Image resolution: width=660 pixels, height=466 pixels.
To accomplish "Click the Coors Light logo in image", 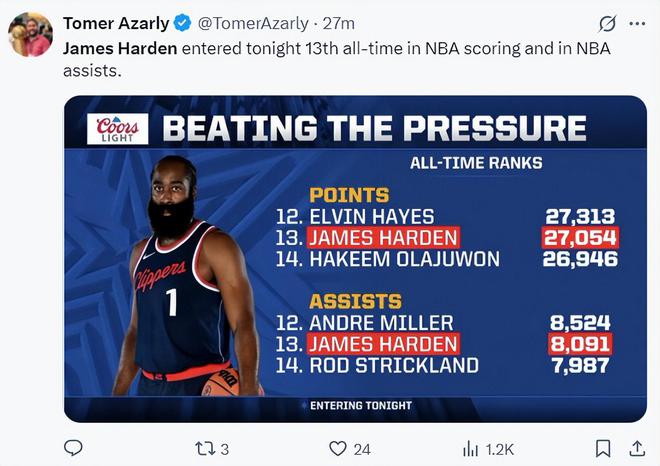I will pos(117,129).
